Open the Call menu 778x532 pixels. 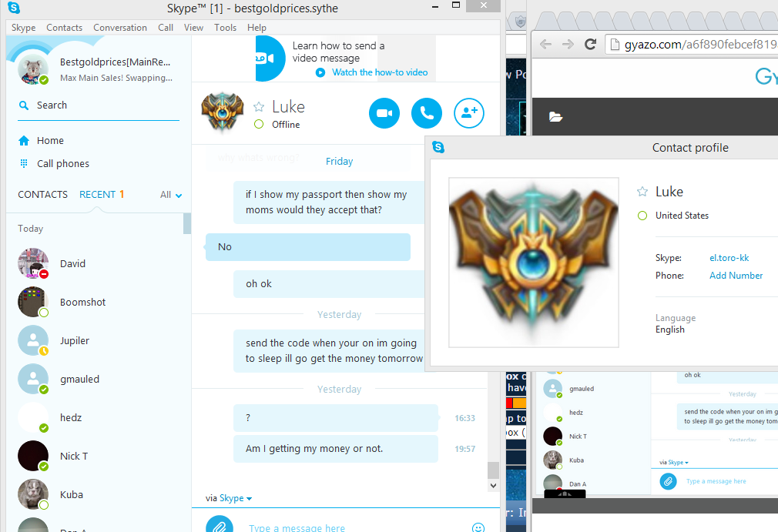(x=166, y=28)
